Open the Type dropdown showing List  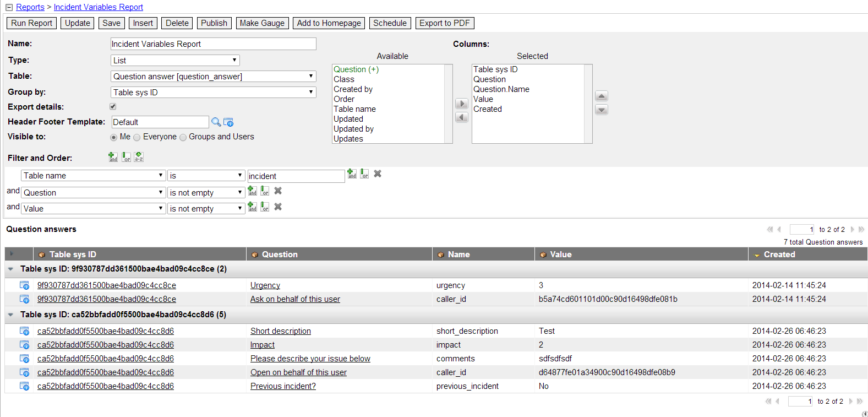(175, 61)
